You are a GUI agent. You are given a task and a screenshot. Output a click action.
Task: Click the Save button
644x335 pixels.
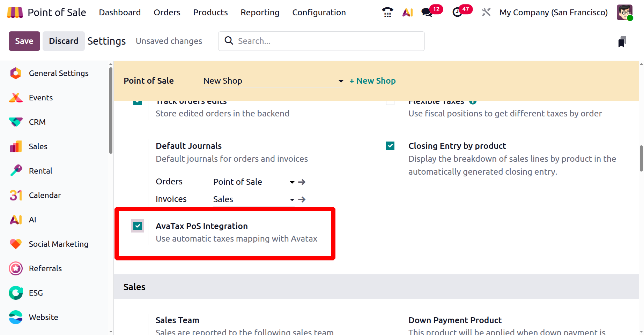pyautogui.click(x=24, y=41)
